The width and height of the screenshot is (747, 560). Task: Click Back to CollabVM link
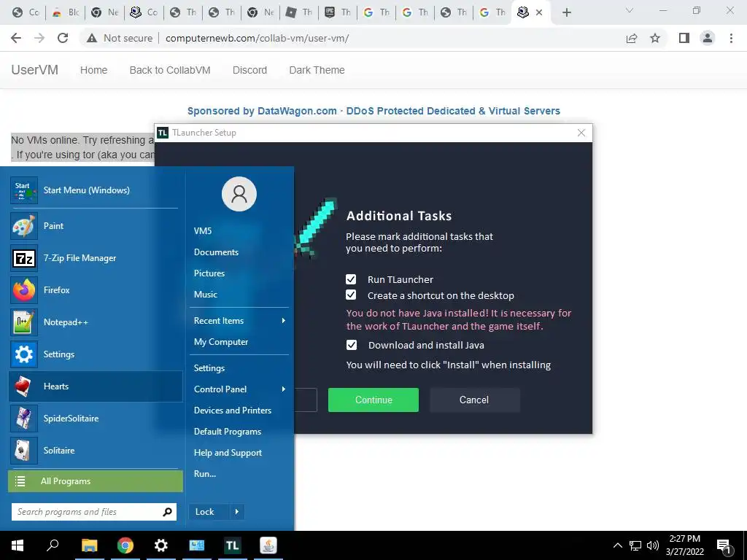[x=170, y=70]
